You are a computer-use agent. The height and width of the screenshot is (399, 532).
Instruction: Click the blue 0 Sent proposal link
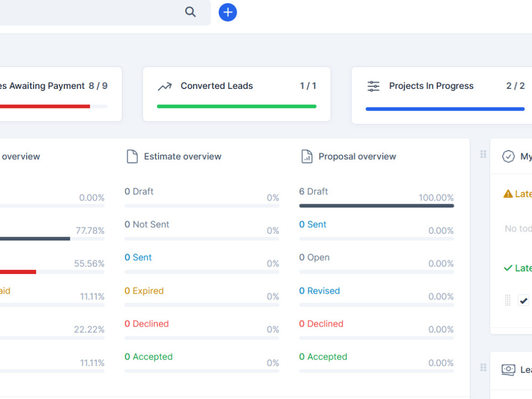coord(312,225)
